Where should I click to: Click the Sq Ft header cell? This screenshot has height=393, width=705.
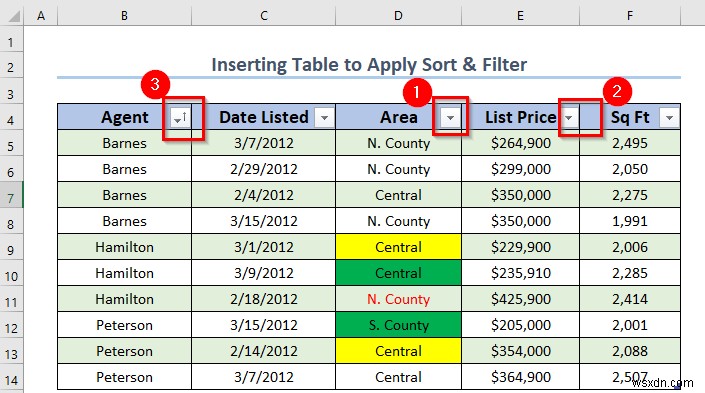(x=630, y=117)
